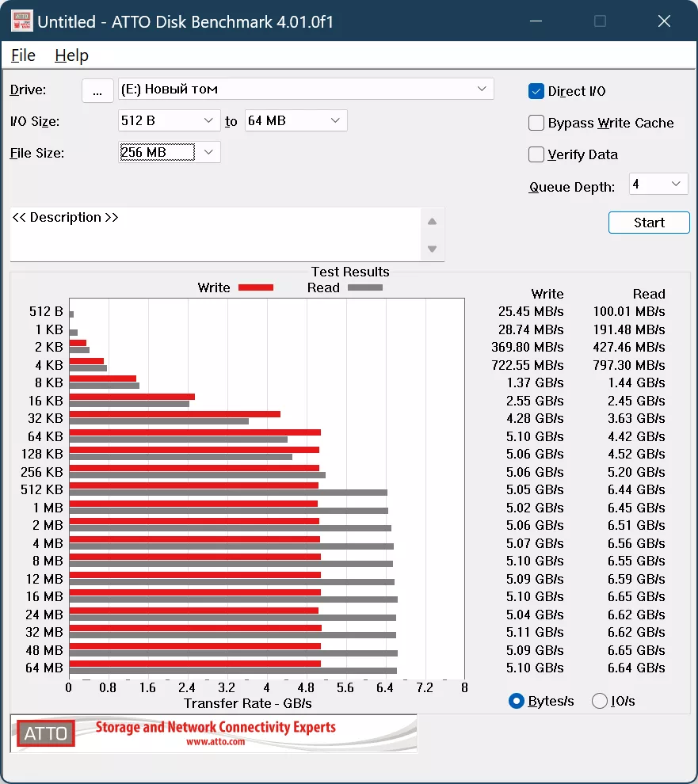Viewport: 698px width, 784px height.
Task: Click the ATTO website banner
Action: [x=214, y=733]
